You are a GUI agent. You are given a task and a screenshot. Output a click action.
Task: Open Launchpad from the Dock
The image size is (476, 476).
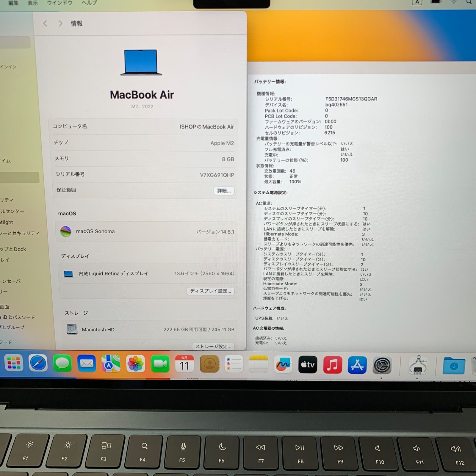(13, 364)
